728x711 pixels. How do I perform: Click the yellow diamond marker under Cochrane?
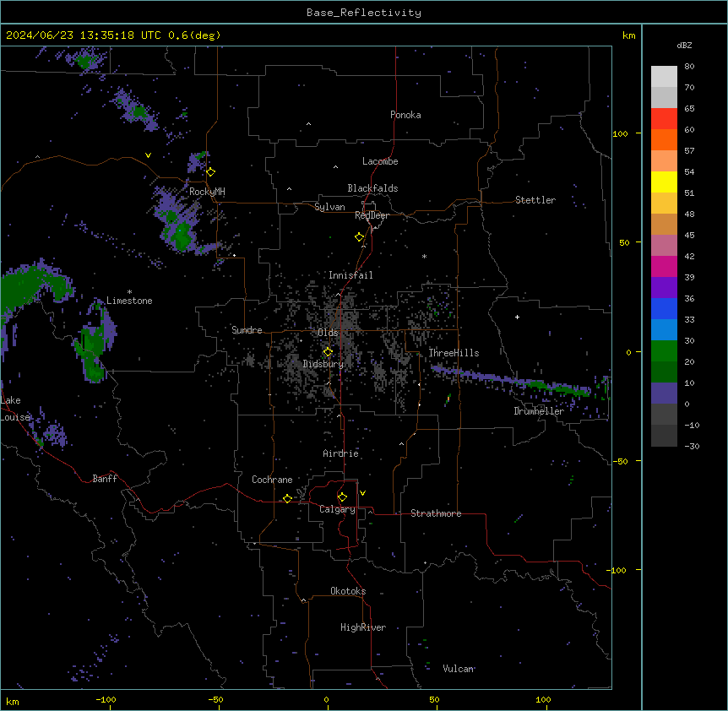coord(287,498)
